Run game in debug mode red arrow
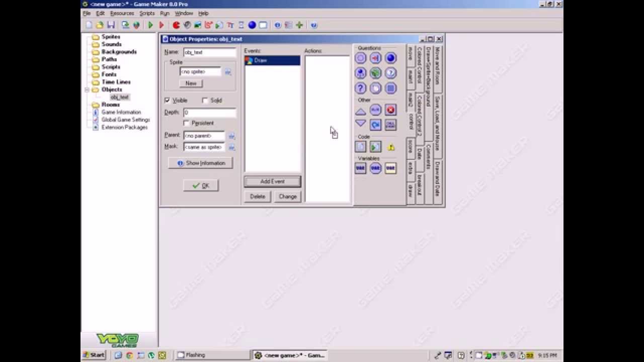Image resolution: width=644 pixels, height=362 pixels. (162, 25)
